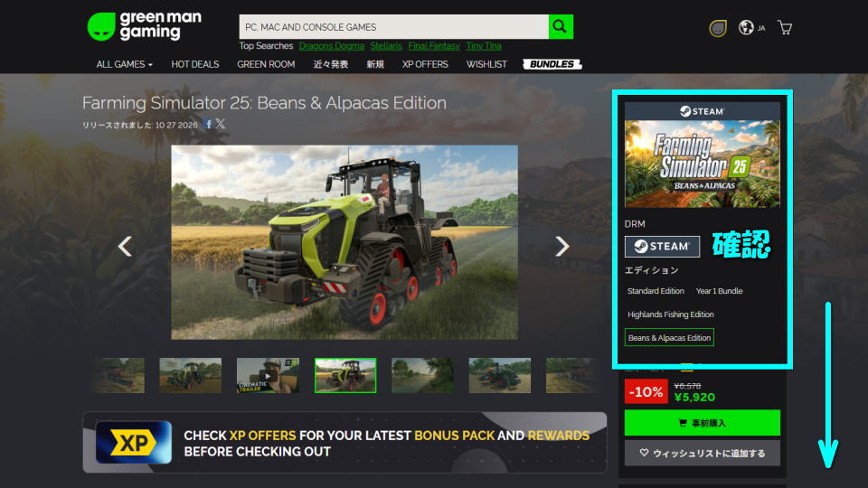This screenshot has width=868, height=488.
Task: Click the Green Man Gaming logo
Action: [x=145, y=26]
